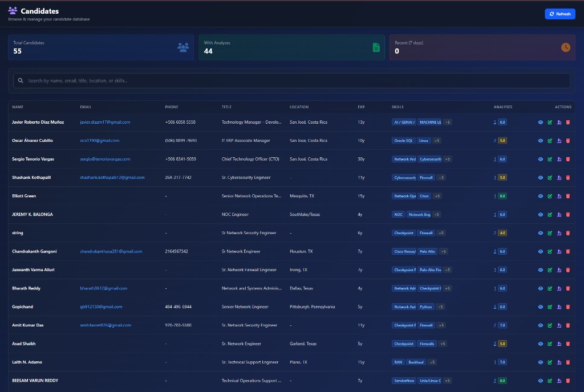Click bharath3612@gmail.com email link

click(104, 288)
